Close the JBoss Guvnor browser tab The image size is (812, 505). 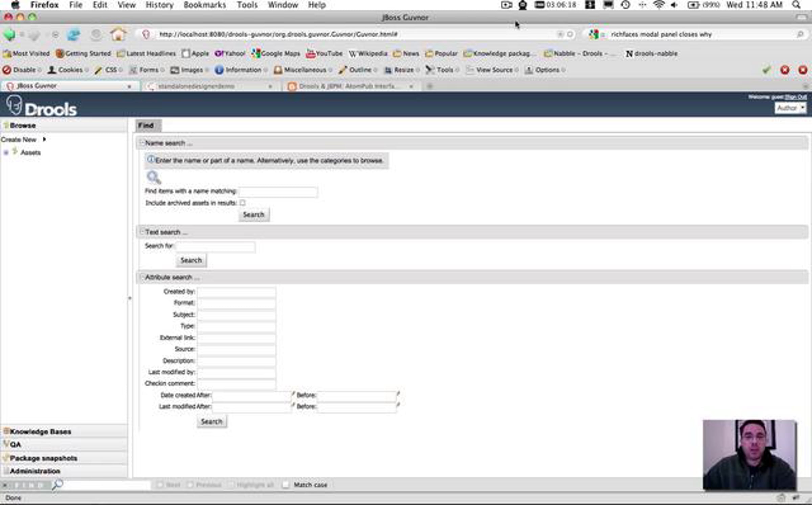(129, 87)
